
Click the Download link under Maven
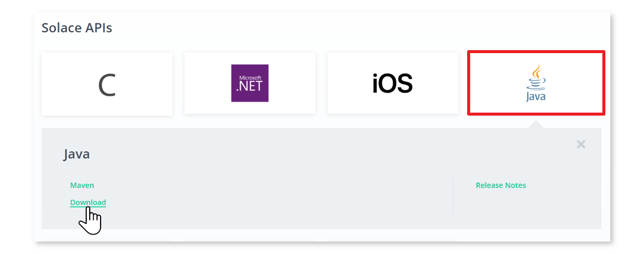tap(88, 202)
